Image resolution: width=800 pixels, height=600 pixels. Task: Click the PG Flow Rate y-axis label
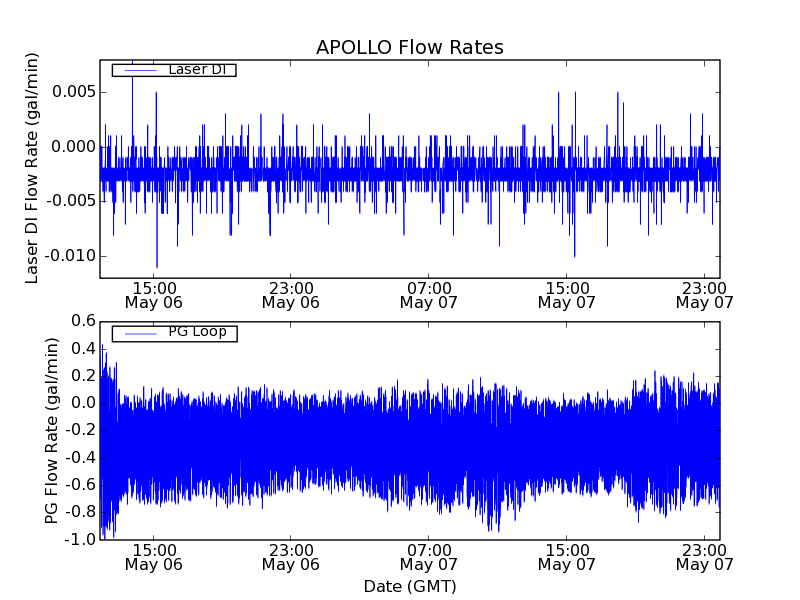(x=52, y=430)
